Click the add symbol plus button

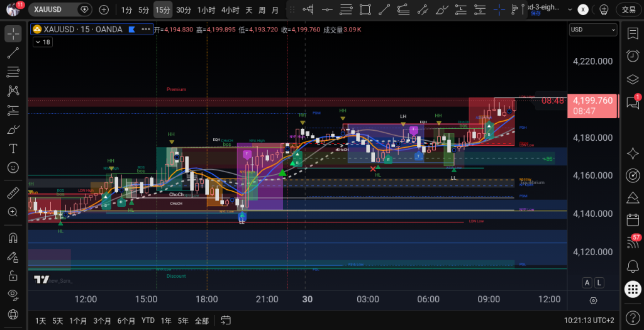coord(104,9)
